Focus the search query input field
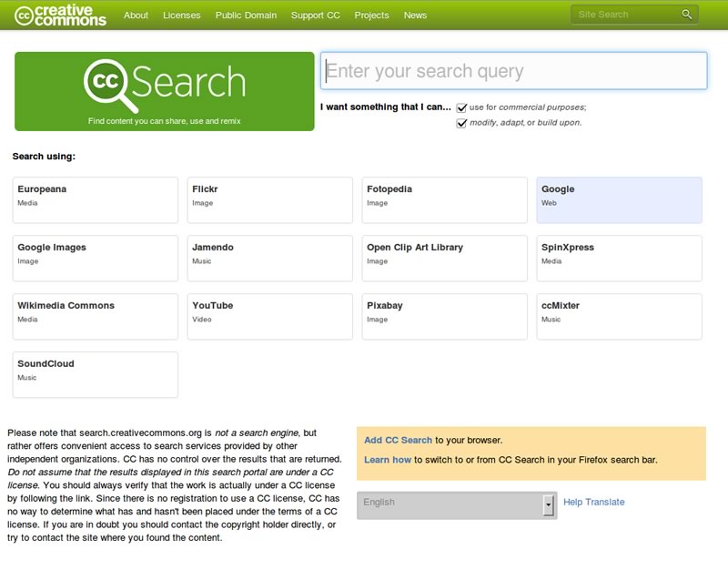 513,71
